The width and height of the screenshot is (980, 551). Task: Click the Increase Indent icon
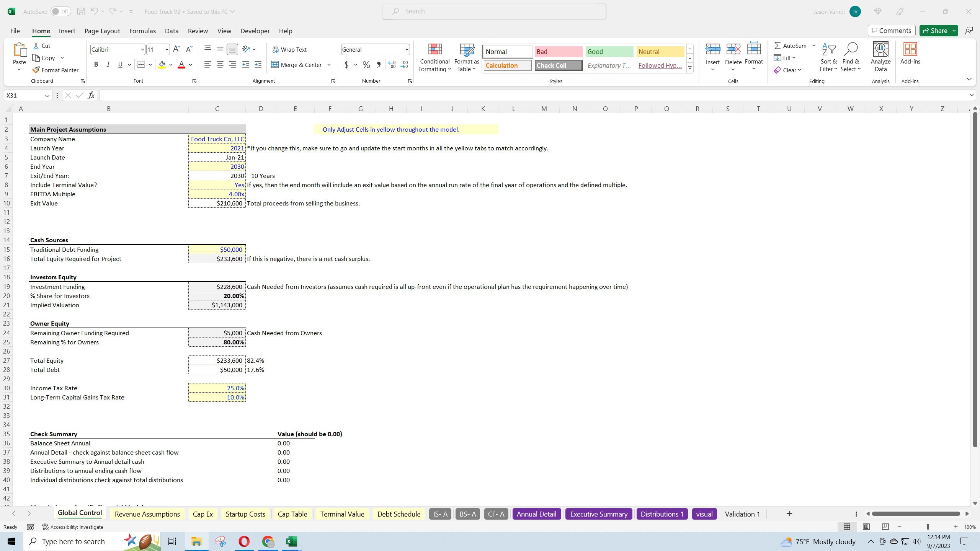coord(258,65)
